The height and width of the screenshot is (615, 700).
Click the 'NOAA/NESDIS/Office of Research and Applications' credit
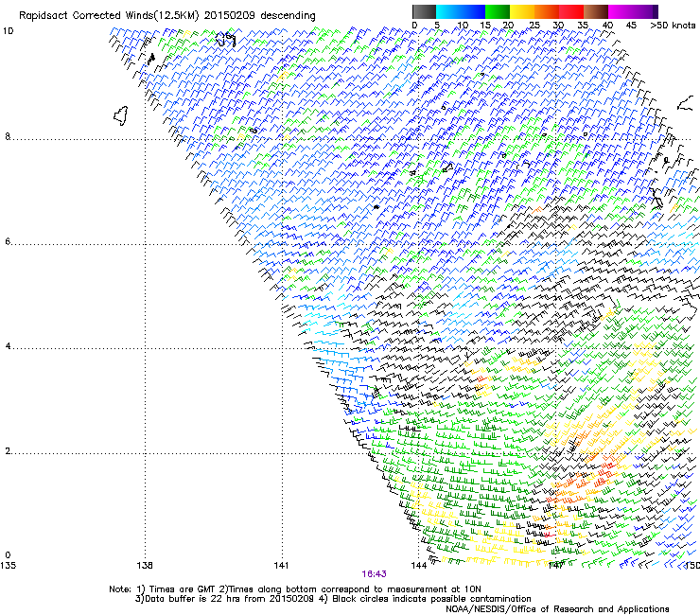coord(557,609)
